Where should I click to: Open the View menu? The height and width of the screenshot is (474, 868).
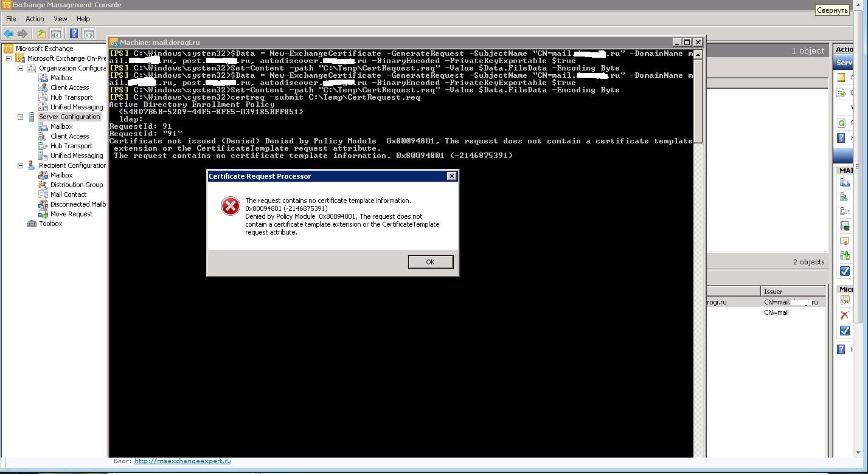60,19
